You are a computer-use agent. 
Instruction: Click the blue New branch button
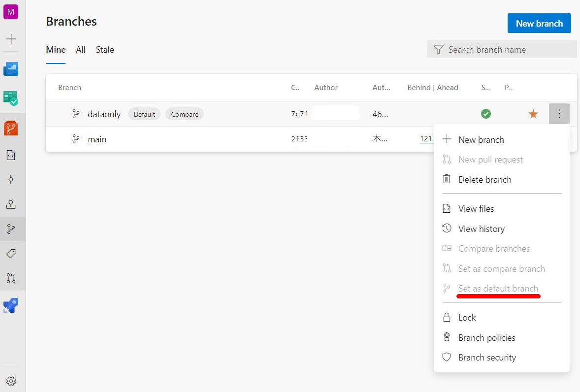point(539,23)
